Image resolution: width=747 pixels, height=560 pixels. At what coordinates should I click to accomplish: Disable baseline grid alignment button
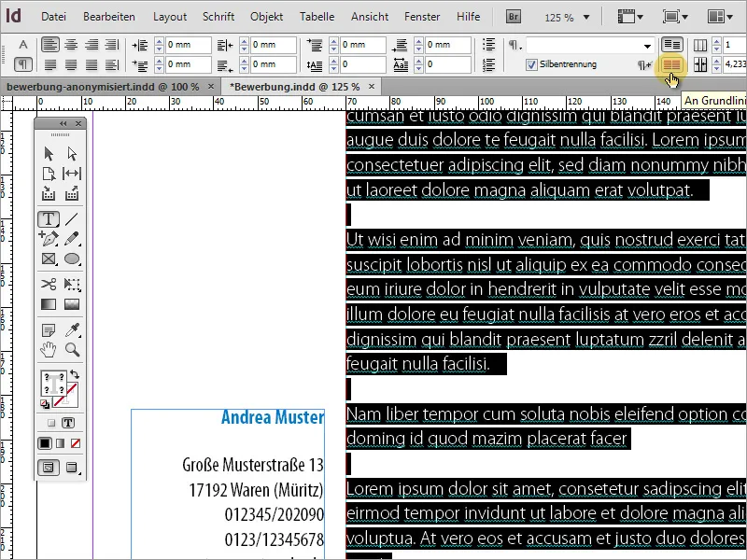(x=671, y=45)
